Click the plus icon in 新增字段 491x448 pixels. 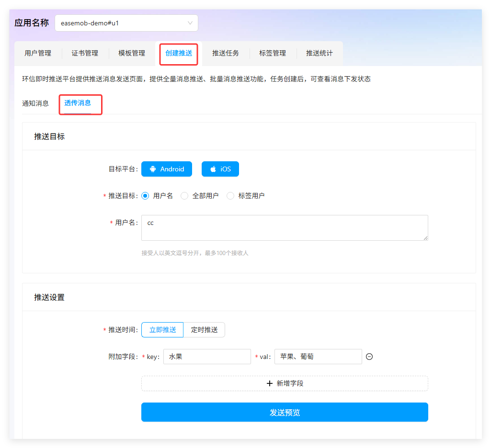point(270,383)
